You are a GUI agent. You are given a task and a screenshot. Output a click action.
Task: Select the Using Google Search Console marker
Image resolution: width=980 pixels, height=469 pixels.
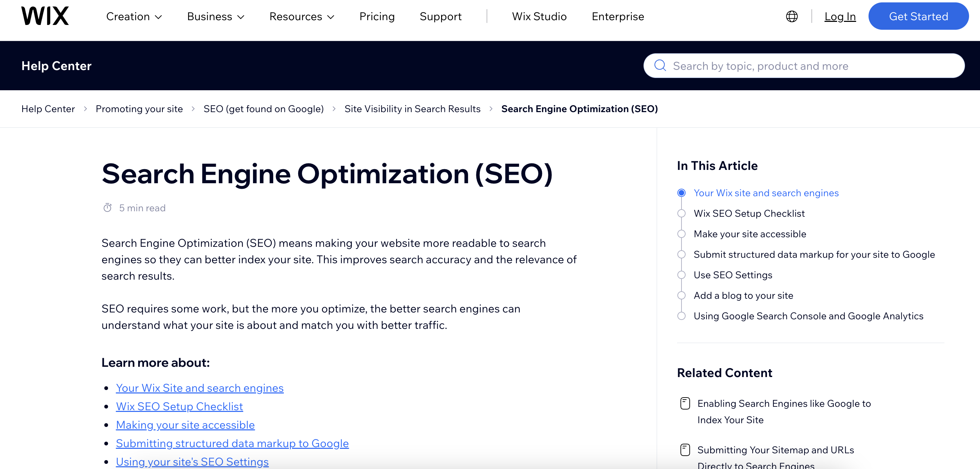tap(681, 316)
